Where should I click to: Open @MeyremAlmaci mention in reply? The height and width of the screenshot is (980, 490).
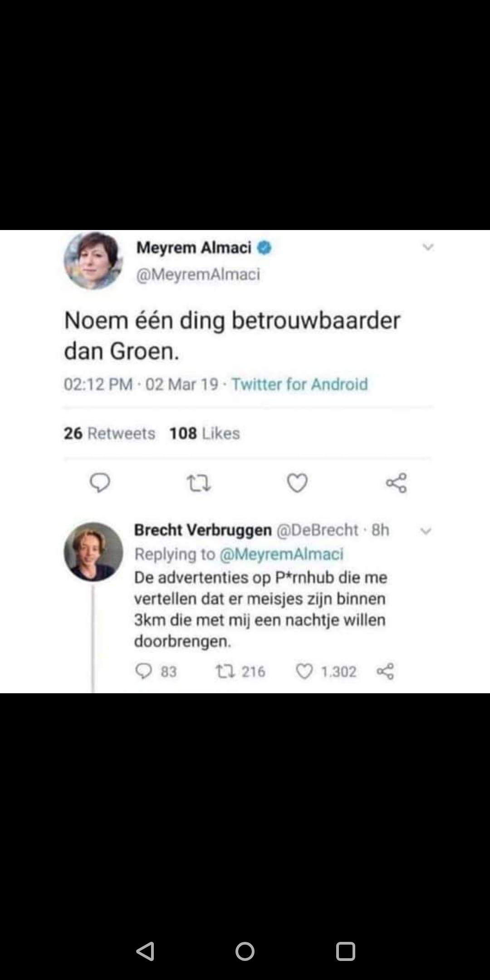pyautogui.click(x=281, y=554)
